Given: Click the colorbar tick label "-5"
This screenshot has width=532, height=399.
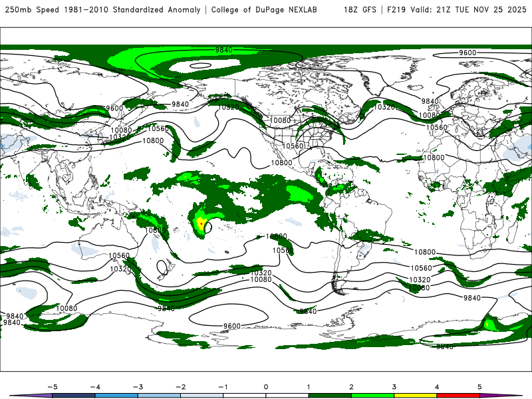Looking at the screenshot, I should click(x=53, y=387).
